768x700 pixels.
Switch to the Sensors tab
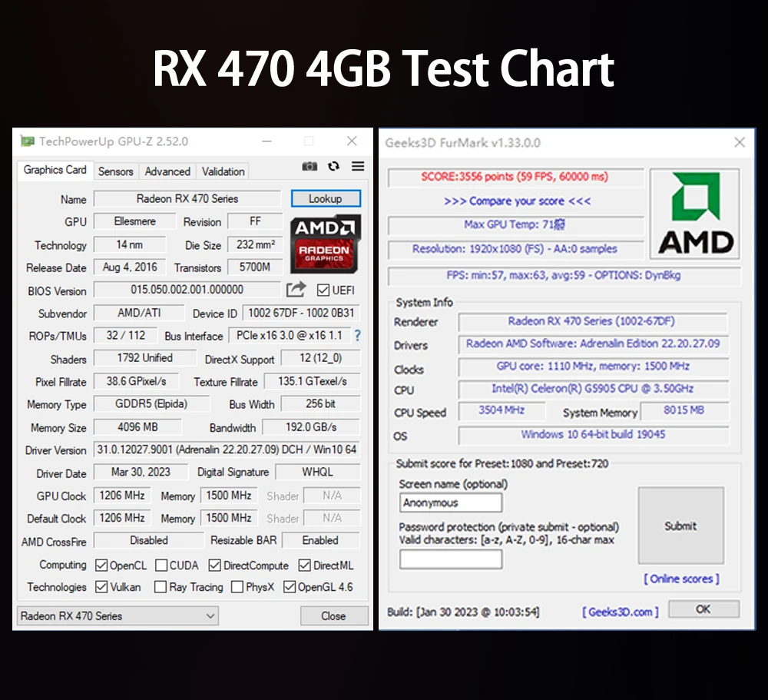tap(116, 171)
